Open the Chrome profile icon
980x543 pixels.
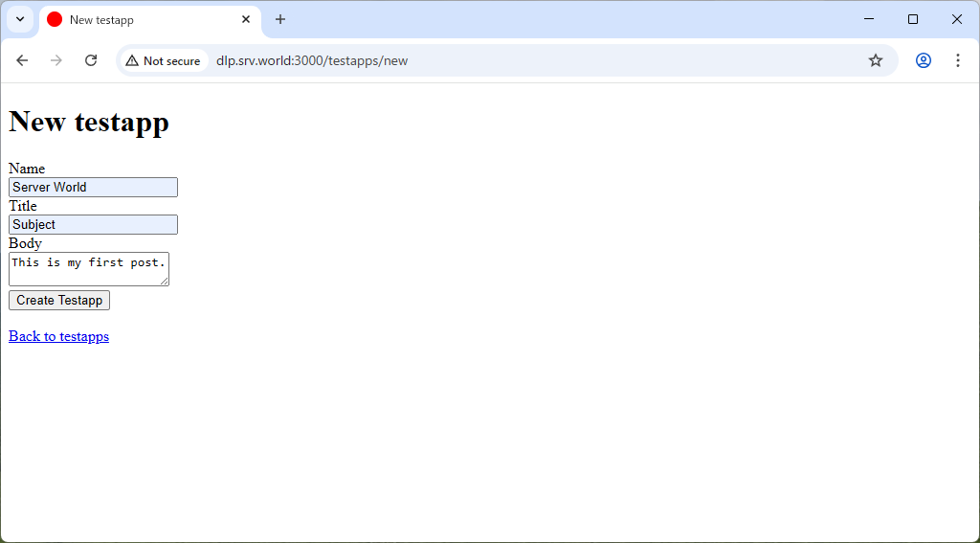924,60
